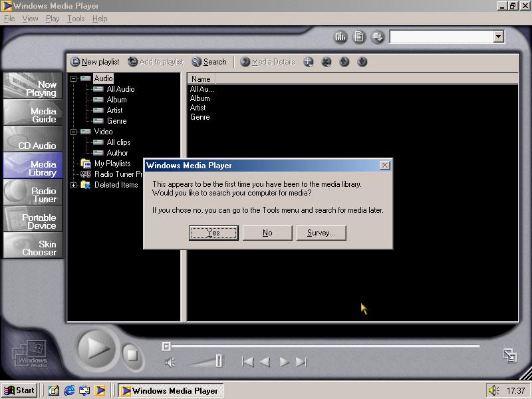Click the Next track button

(301, 362)
